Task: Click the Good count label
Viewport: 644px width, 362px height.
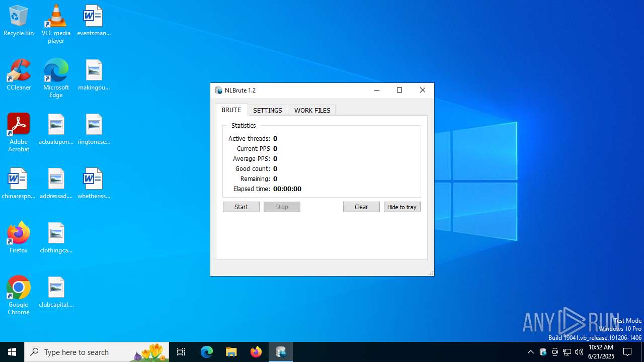Action: point(253,169)
